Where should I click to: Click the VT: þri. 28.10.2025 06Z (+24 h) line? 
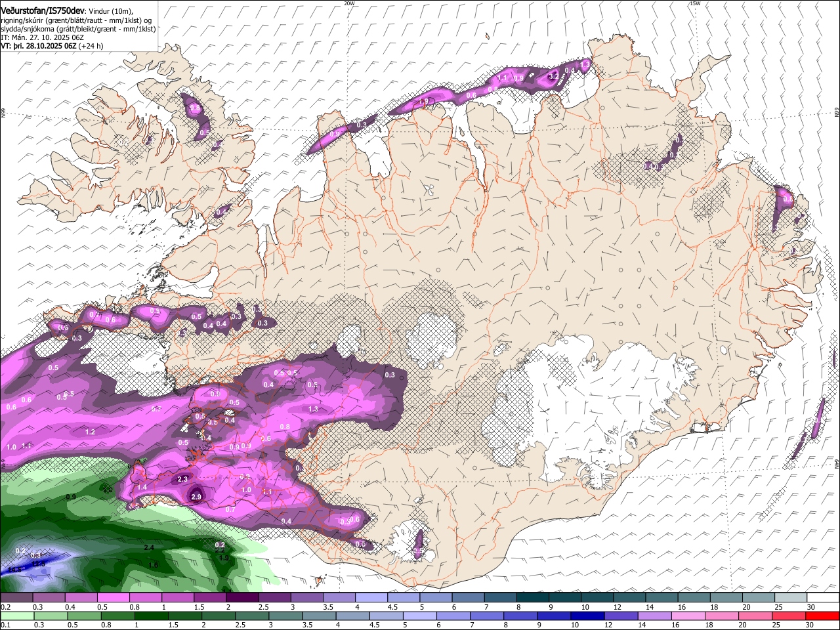pos(52,46)
